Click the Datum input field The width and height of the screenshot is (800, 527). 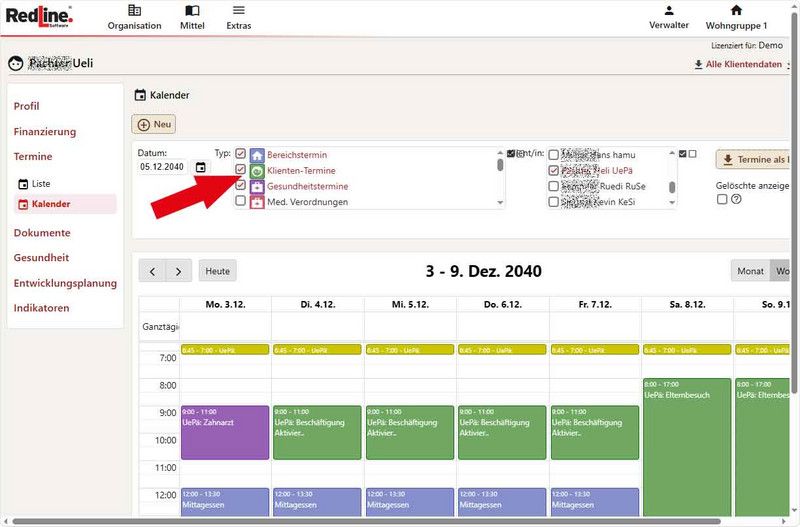pyautogui.click(x=165, y=167)
